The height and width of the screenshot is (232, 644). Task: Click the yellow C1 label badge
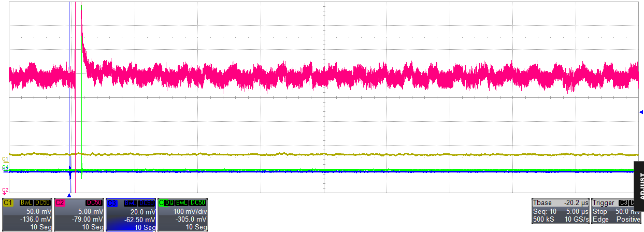[x=8, y=203]
